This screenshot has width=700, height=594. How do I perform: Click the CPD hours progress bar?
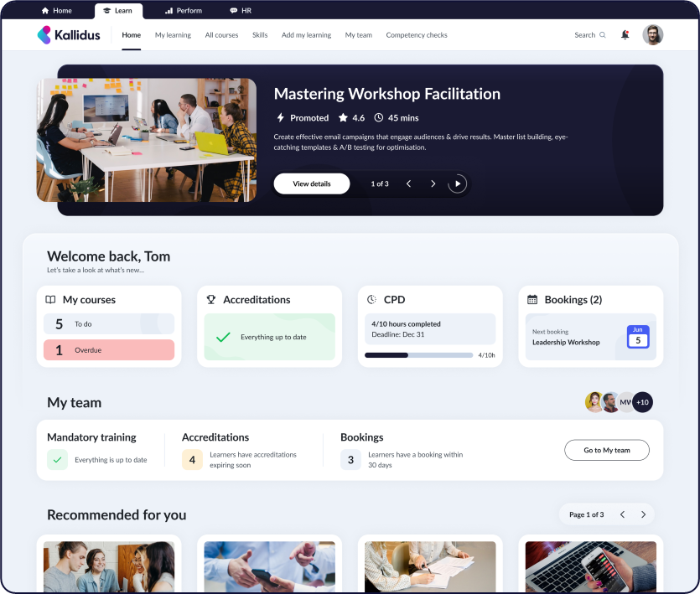coord(418,355)
